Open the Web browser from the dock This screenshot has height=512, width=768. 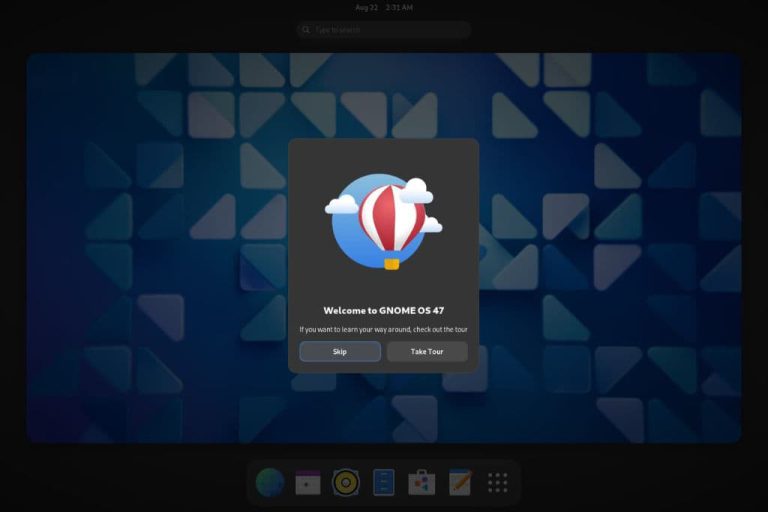pos(270,483)
